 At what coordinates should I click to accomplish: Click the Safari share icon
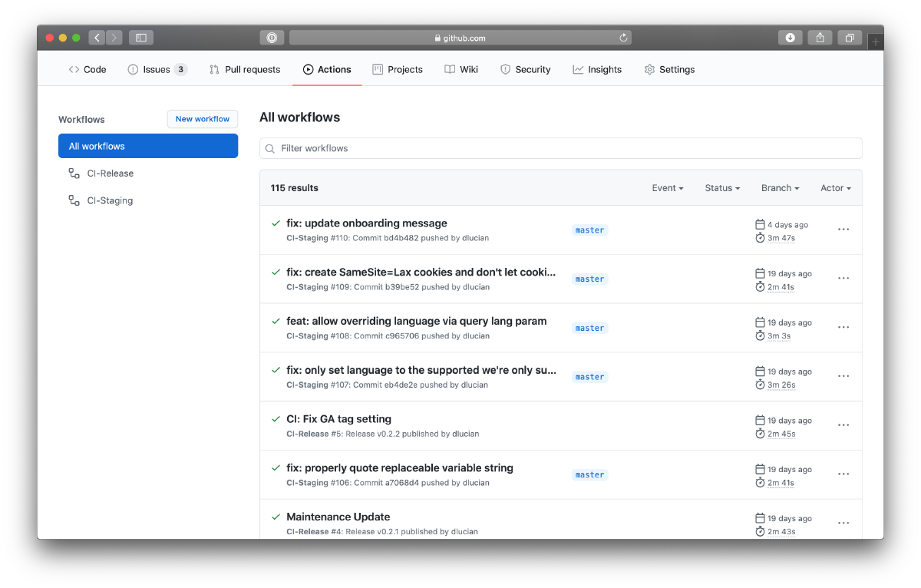(x=820, y=37)
